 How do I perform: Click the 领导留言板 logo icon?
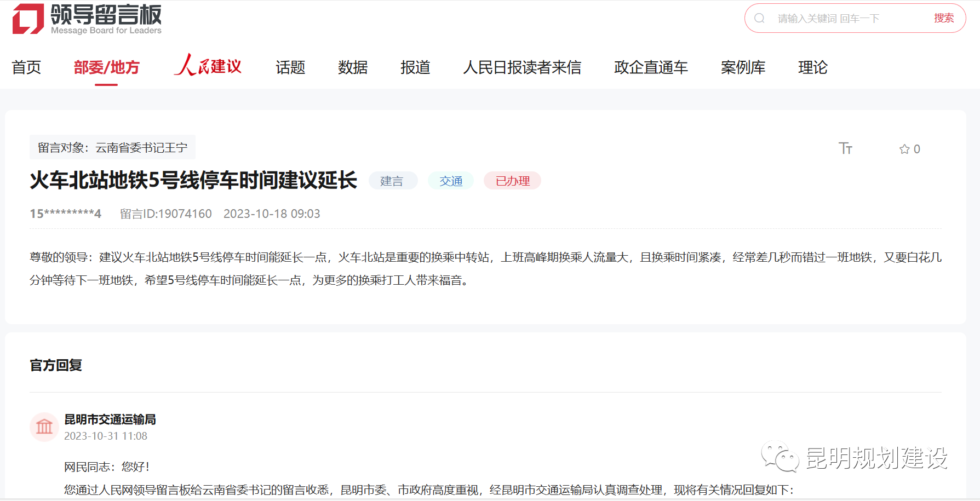pos(28,19)
